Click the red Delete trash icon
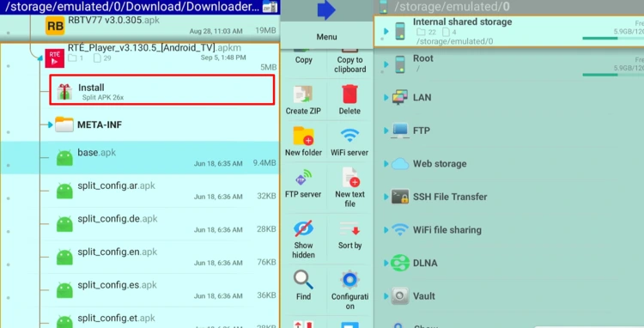The height and width of the screenshot is (328, 644). [350, 94]
